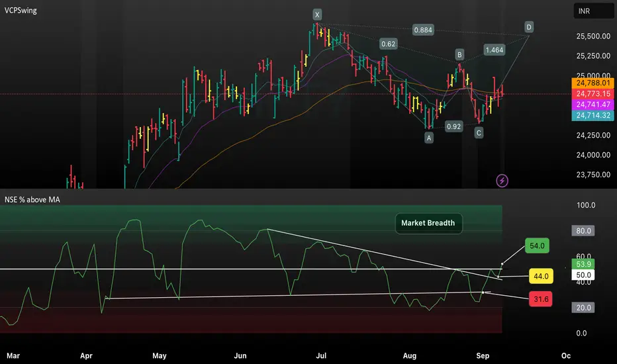This screenshot has height=364, width=617.
Task: Select the X harmonic pattern point
Action: point(316,15)
